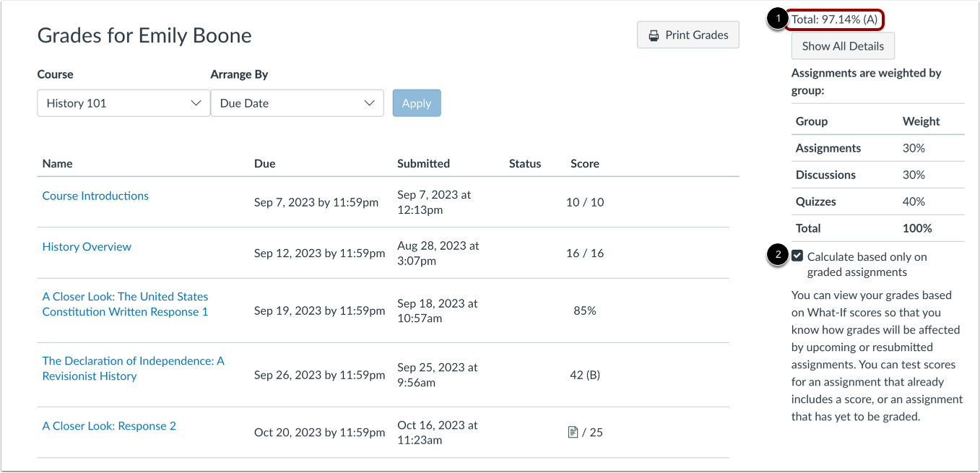Click the Show All Details button

843,46
